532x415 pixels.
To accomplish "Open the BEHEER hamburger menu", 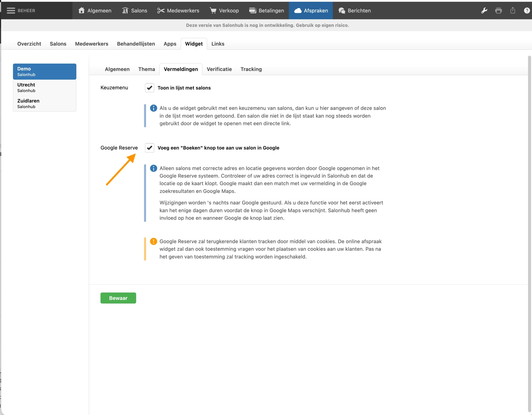I will tap(11, 10).
